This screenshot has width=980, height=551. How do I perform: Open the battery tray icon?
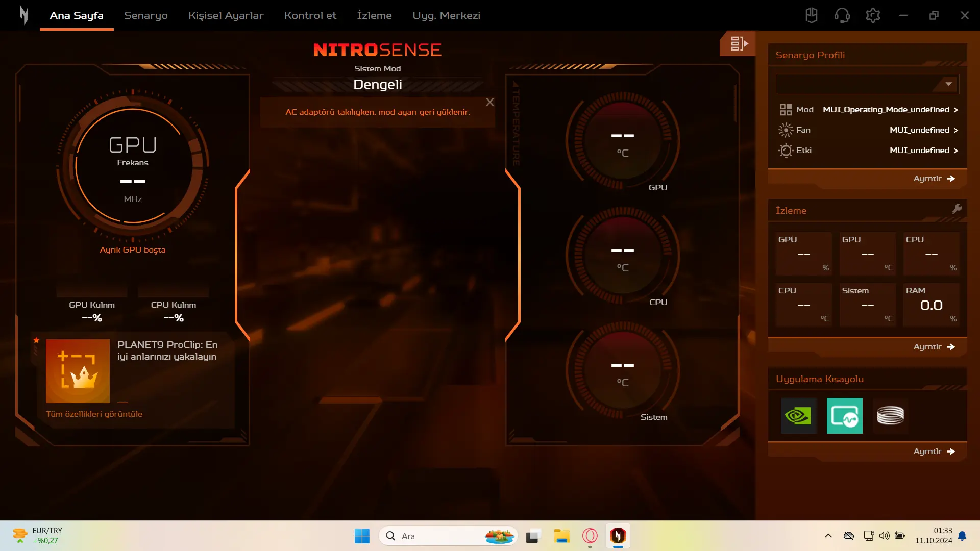pos(900,536)
